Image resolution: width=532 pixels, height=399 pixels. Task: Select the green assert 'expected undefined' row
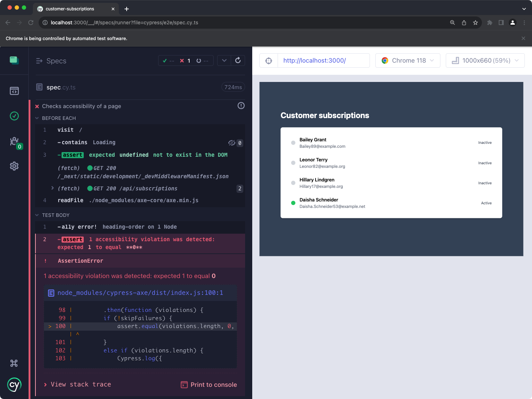(140, 155)
